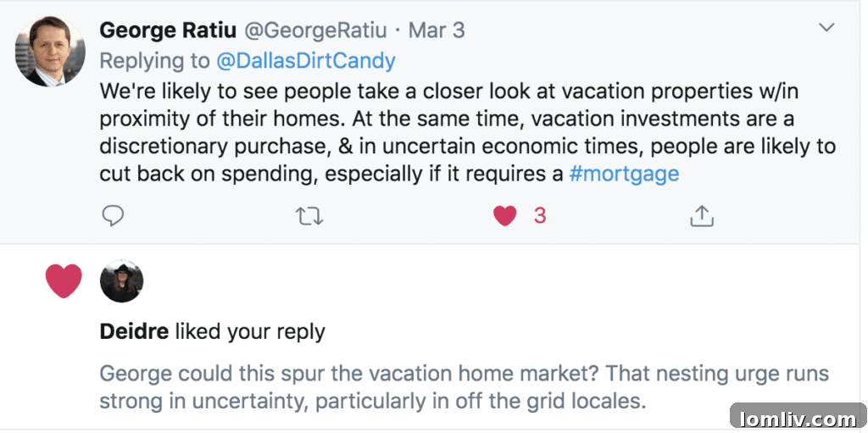Image resolution: width=868 pixels, height=433 pixels.
Task: Click the large heart notification icon
Action: [64, 281]
